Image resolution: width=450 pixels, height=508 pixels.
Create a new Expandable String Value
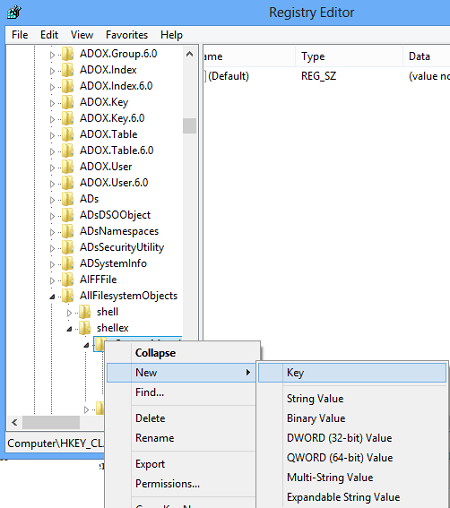[x=352, y=497]
